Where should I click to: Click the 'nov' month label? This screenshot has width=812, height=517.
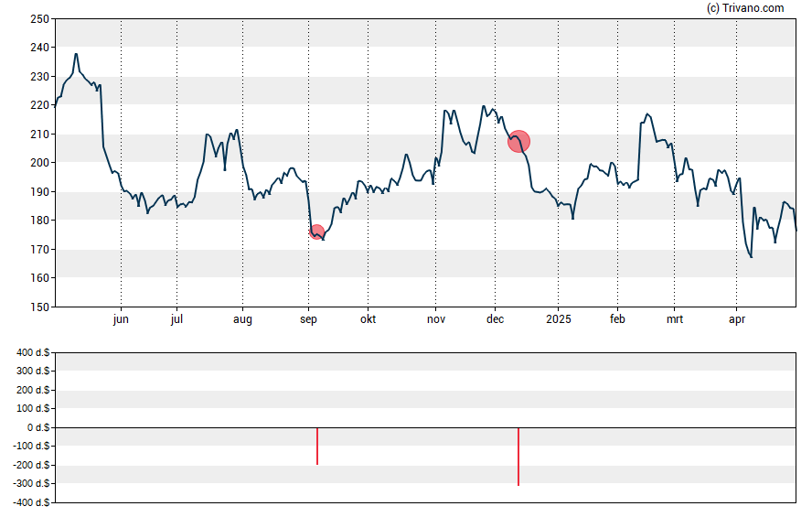coord(436,319)
